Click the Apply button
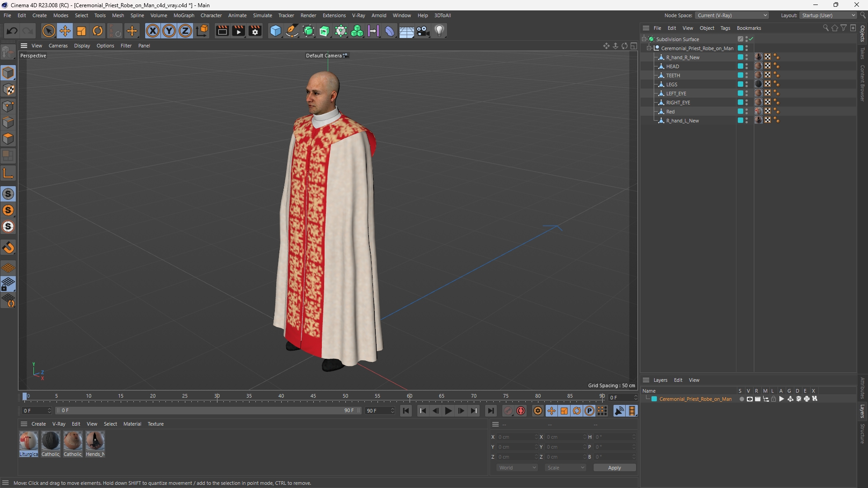Image resolution: width=868 pixels, height=488 pixels. (x=614, y=468)
